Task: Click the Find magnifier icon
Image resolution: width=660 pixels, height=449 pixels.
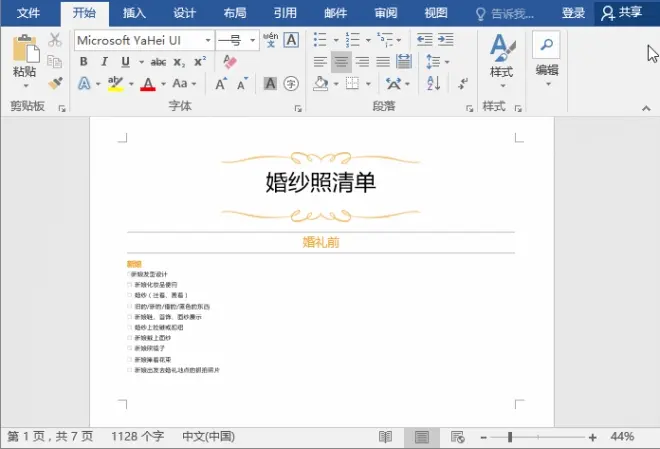Action: click(x=546, y=44)
